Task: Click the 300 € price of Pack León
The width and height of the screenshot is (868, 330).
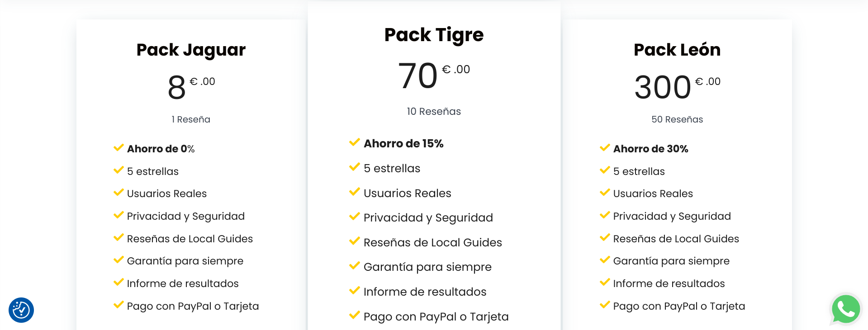Action: pyautogui.click(x=663, y=87)
